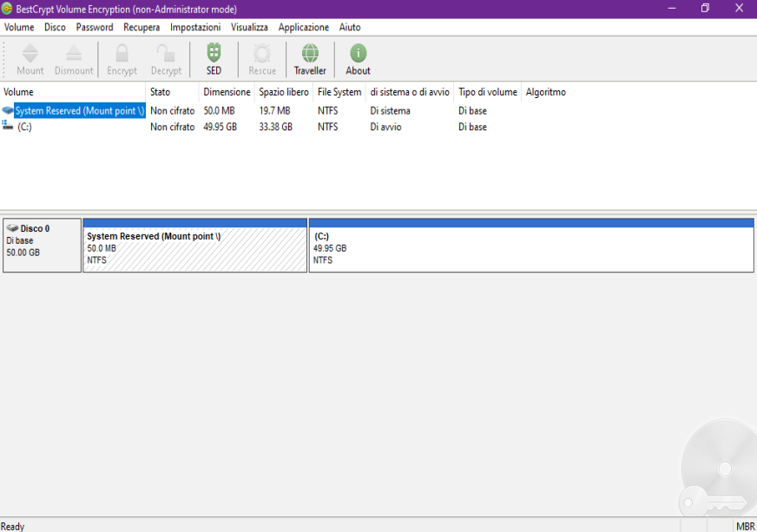Click 'Non cifrato' status of the (C:) row
Image resolution: width=757 pixels, height=532 pixels.
(173, 127)
